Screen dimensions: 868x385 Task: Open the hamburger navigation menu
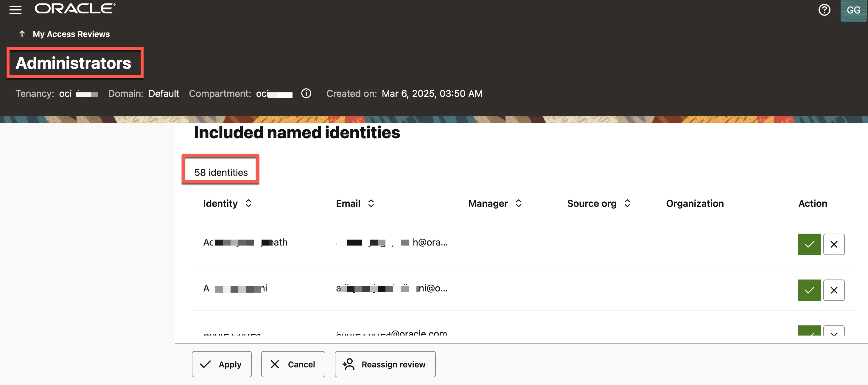(15, 10)
